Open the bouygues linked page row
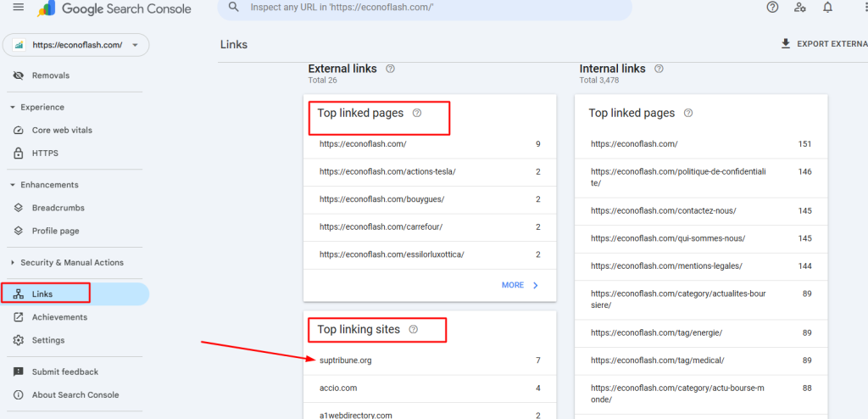This screenshot has height=419, width=868. (x=430, y=199)
